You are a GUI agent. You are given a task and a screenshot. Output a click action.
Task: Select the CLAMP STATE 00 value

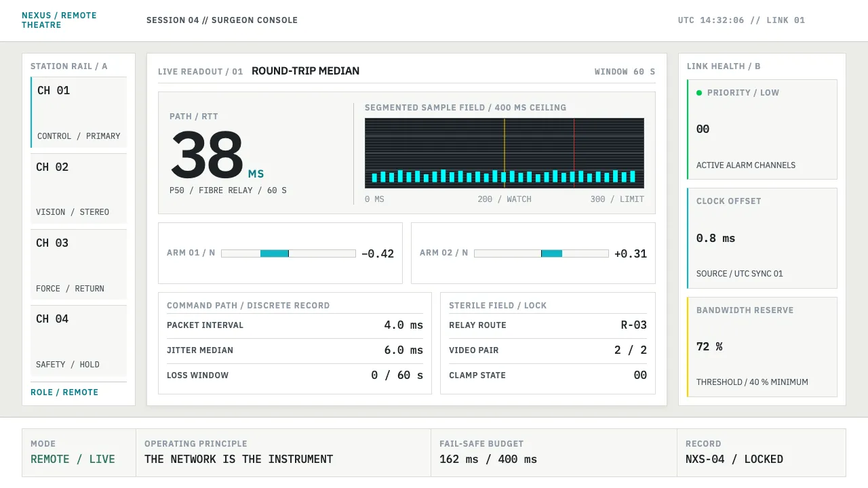click(640, 375)
